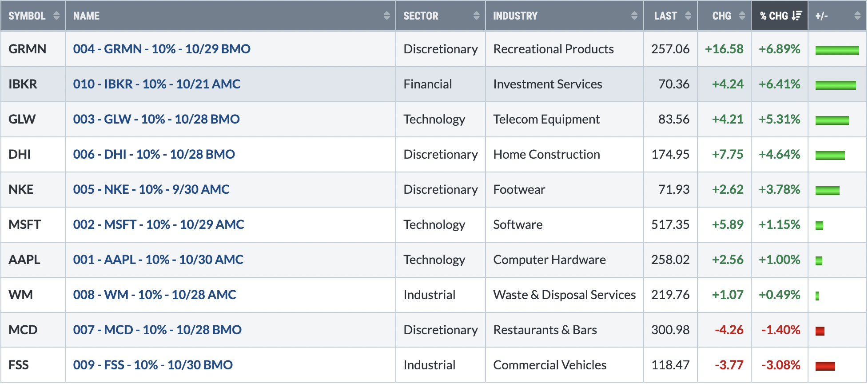This screenshot has height=384, width=868.
Task: Click the +/- column sort arrows icon
Action: pos(857,16)
